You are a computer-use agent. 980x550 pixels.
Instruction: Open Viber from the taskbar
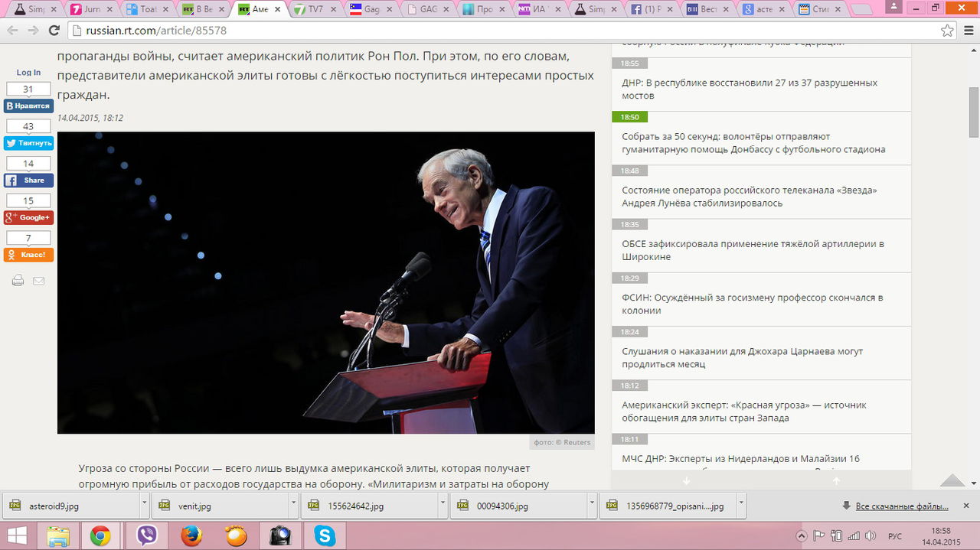[x=147, y=535]
